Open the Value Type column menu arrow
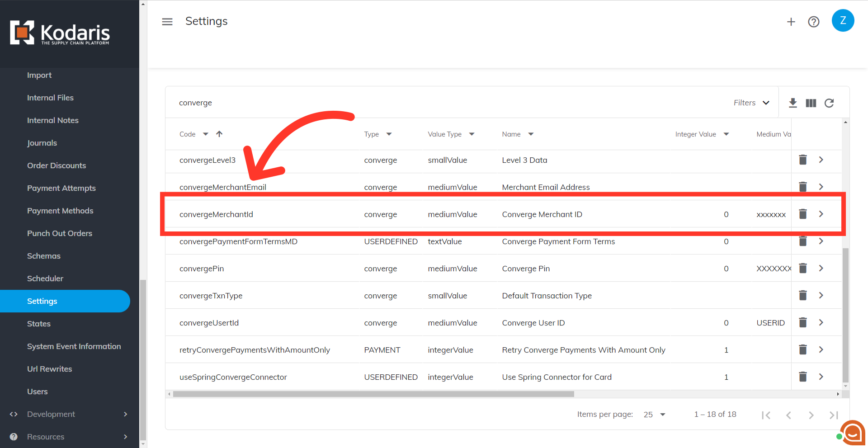Viewport: 868px width, 448px height. click(472, 134)
